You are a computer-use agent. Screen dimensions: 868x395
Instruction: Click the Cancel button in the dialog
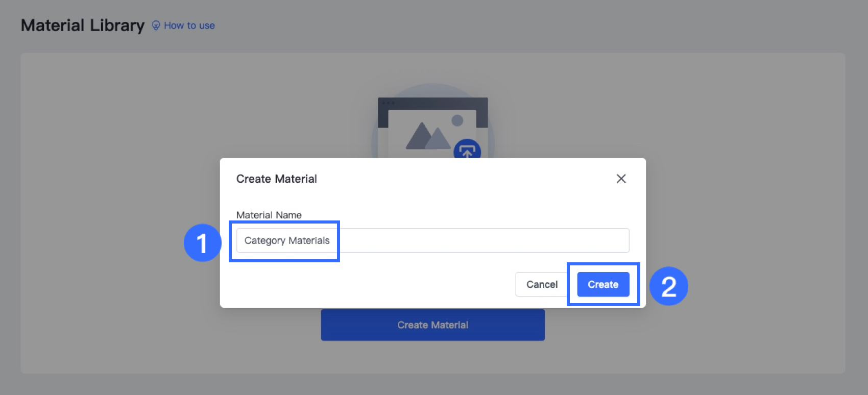point(542,284)
